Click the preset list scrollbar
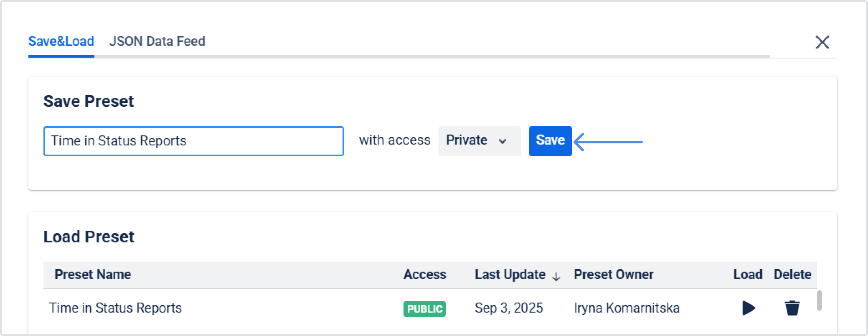 [x=819, y=300]
